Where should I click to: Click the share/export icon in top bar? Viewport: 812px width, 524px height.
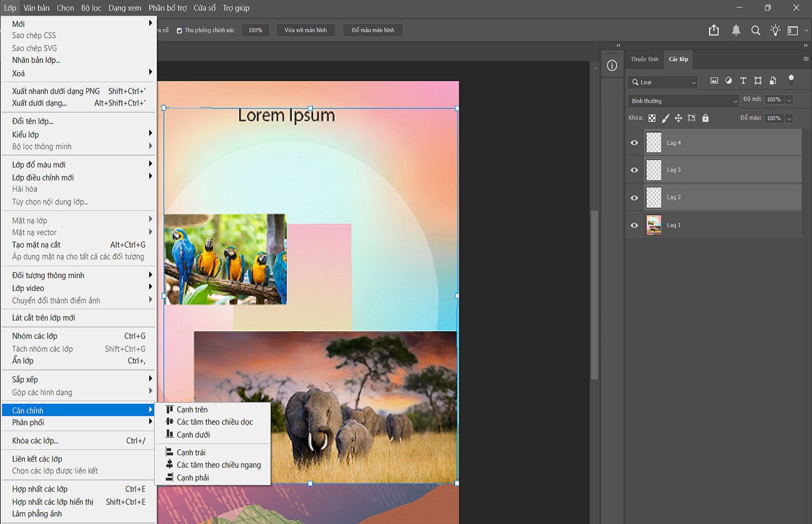click(714, 30)
